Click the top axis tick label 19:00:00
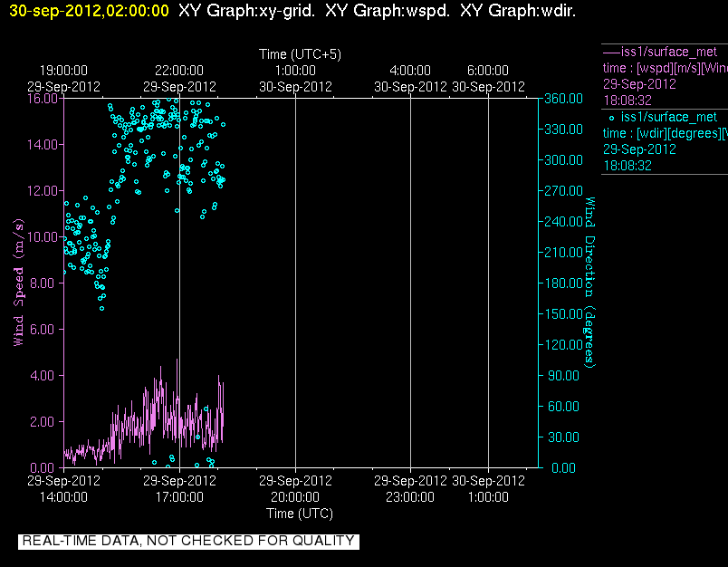Screen dimensions: 728x567 coord(63,71)
